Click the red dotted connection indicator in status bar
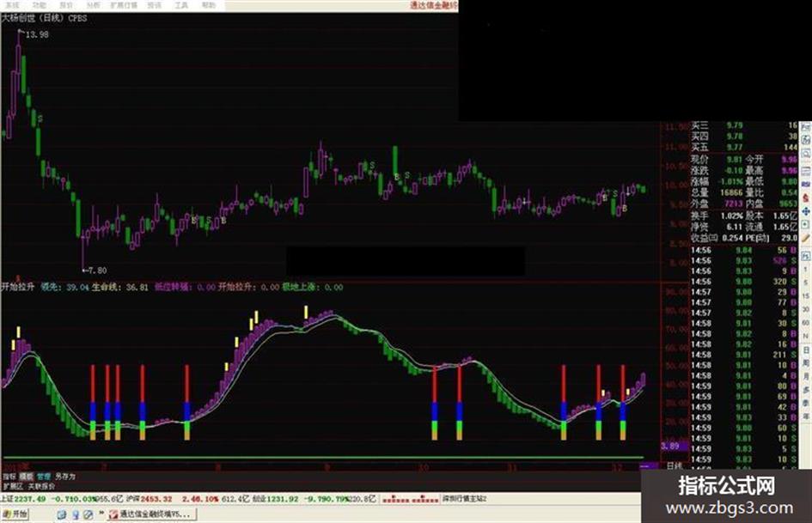 [x=411, y=499]
